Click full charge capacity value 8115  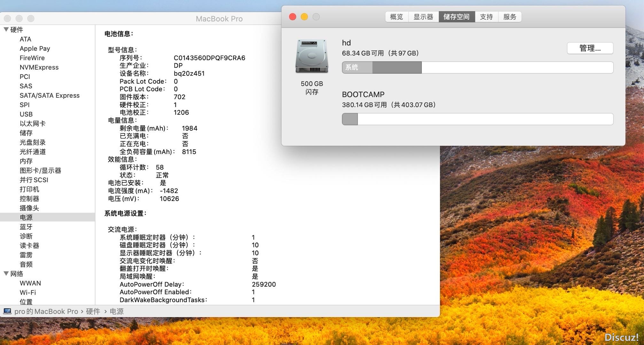coord(189,152)
